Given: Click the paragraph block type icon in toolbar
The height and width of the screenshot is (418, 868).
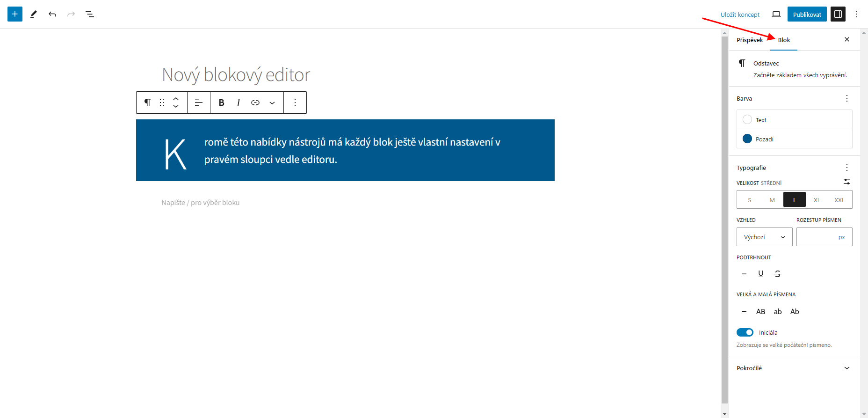Looking at the screenshot, I should coord(148,103).
